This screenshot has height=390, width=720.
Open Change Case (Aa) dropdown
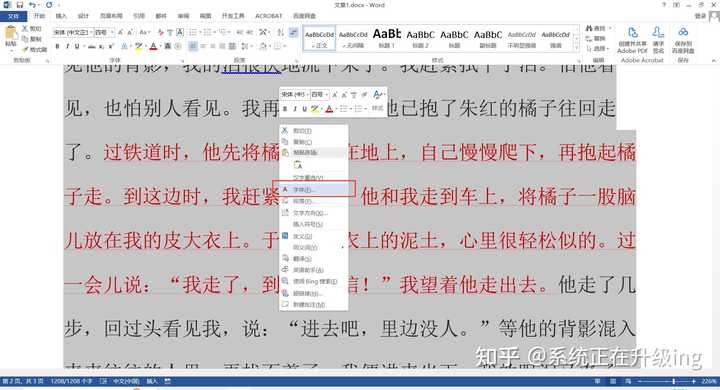[144, 32]
